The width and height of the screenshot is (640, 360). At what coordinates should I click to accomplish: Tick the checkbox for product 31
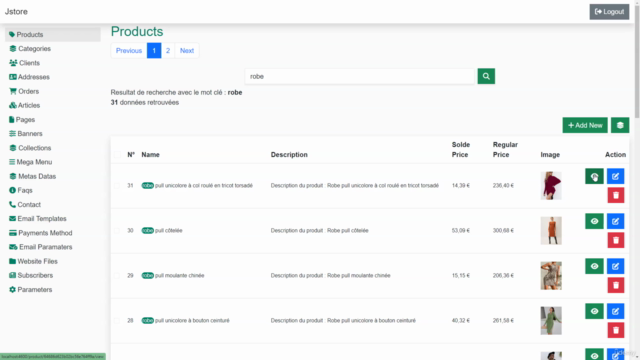pos(117,186)
